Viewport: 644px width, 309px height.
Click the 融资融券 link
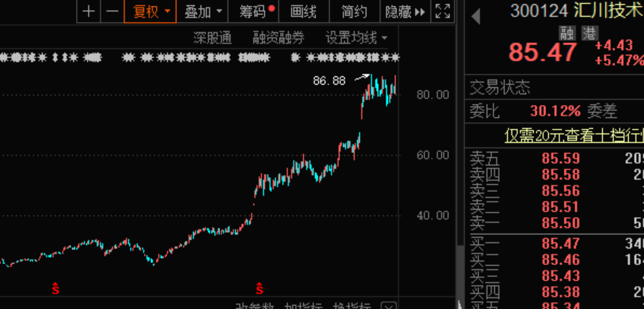tap(278, 38)
